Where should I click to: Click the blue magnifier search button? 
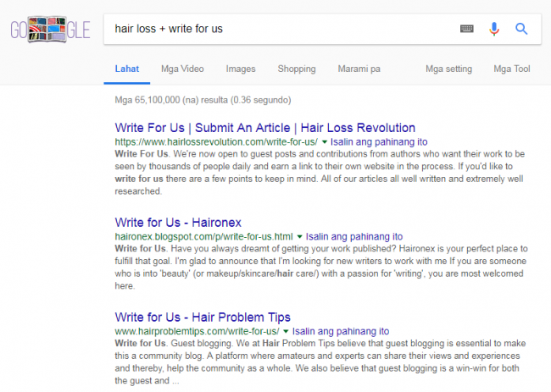pyautogui.click(x=521, y=29)
